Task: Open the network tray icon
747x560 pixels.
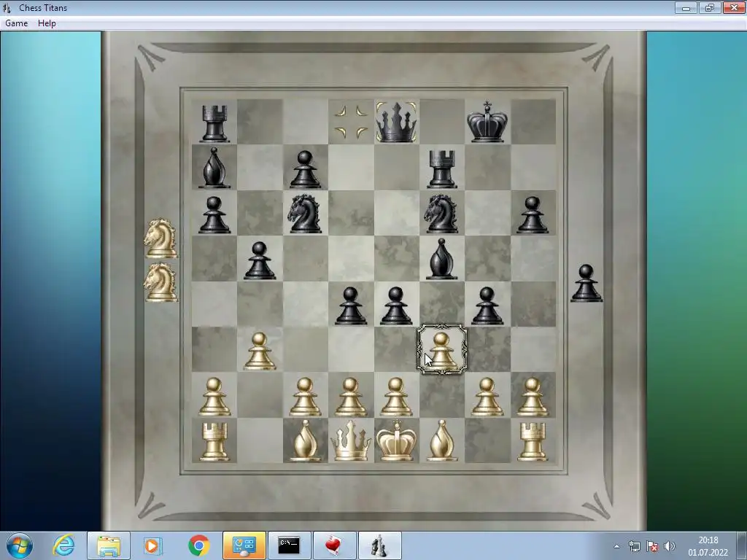Action: click(x=634, y=546)
